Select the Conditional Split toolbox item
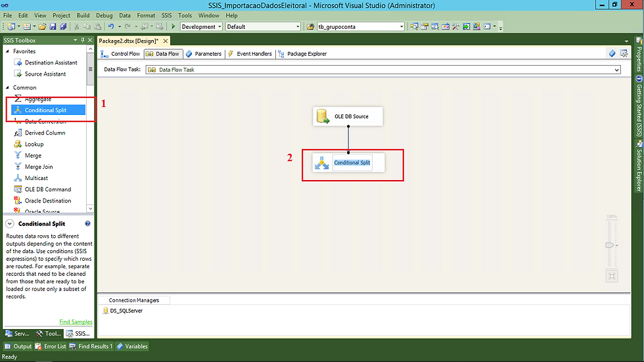This screenshot has height=362, width=644. [x=49, y=110]
